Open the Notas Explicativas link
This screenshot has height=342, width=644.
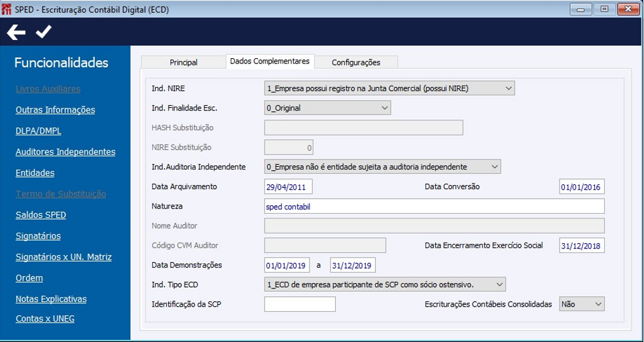pyautogui.click(x=50, y=299)
